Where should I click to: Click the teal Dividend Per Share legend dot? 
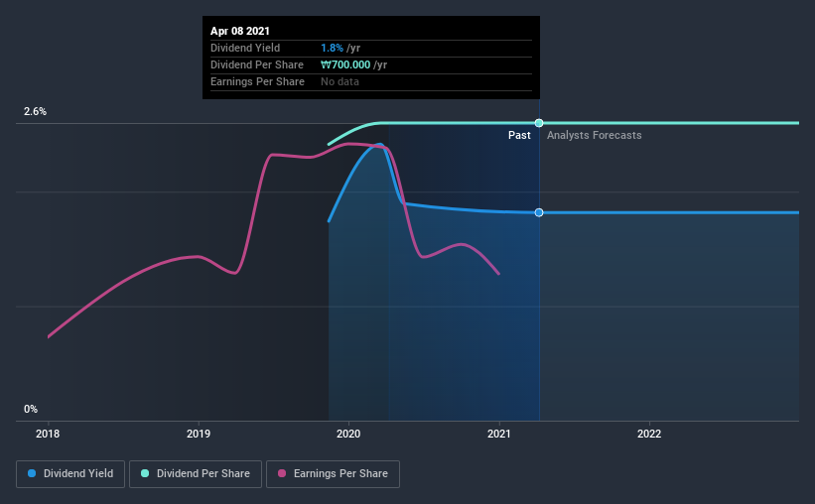[x=145, y=473]
